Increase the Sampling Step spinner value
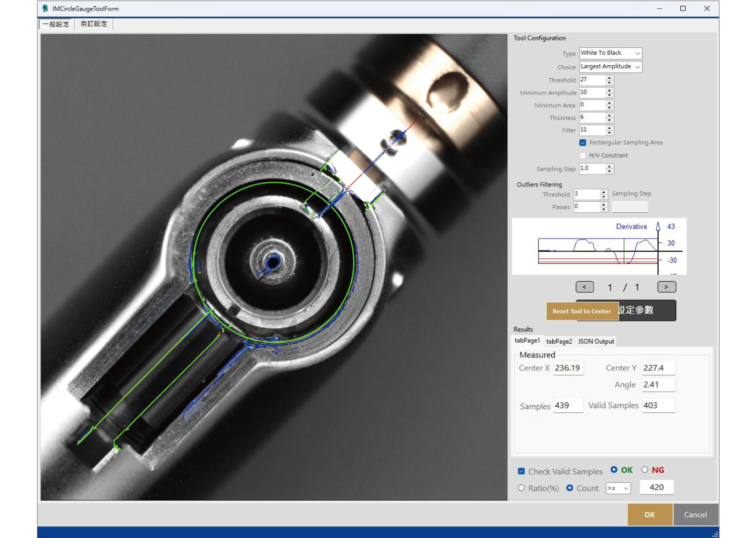Screen dimensions: 756x538 (x=610, y=167)
